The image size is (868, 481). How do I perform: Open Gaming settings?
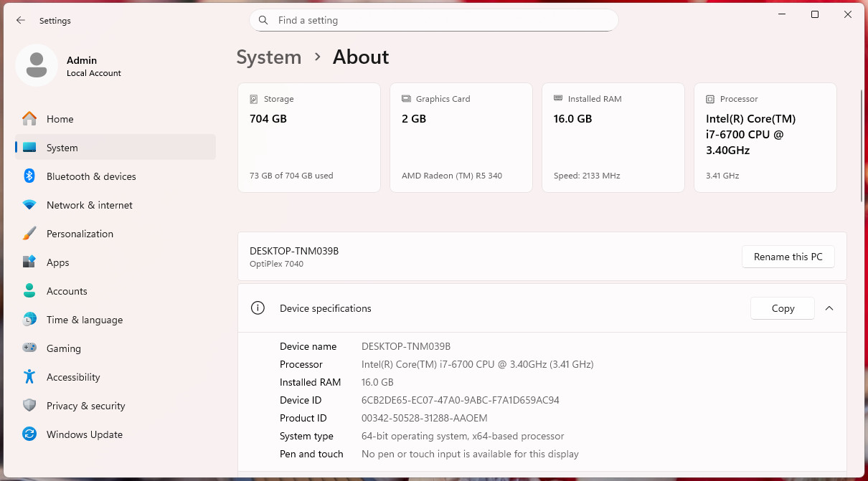click(x=115, y=348)
